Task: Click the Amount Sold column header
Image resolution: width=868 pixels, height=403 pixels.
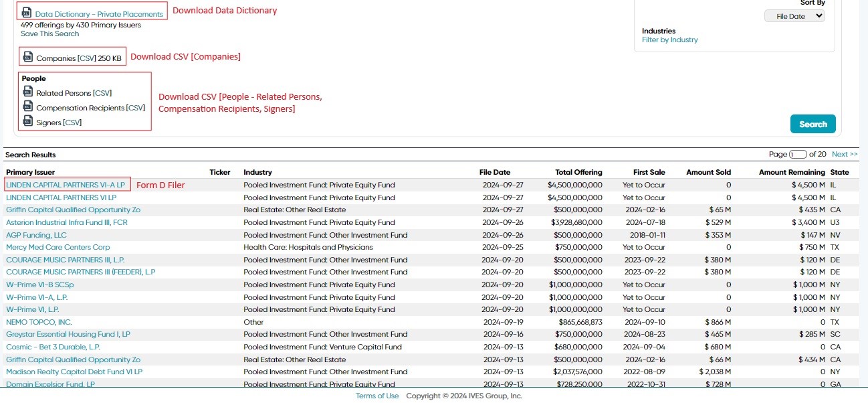Action: click(x=709, y=172)
